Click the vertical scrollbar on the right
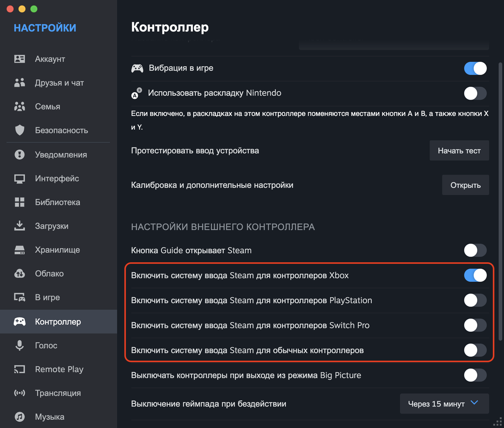The height and width of the screenshot is (428, 504). [x=500, y=202]
